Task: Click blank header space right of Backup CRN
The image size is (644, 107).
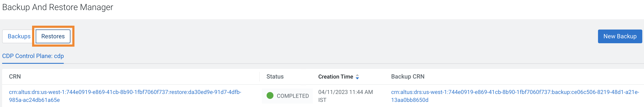Action: click(525, 77)
